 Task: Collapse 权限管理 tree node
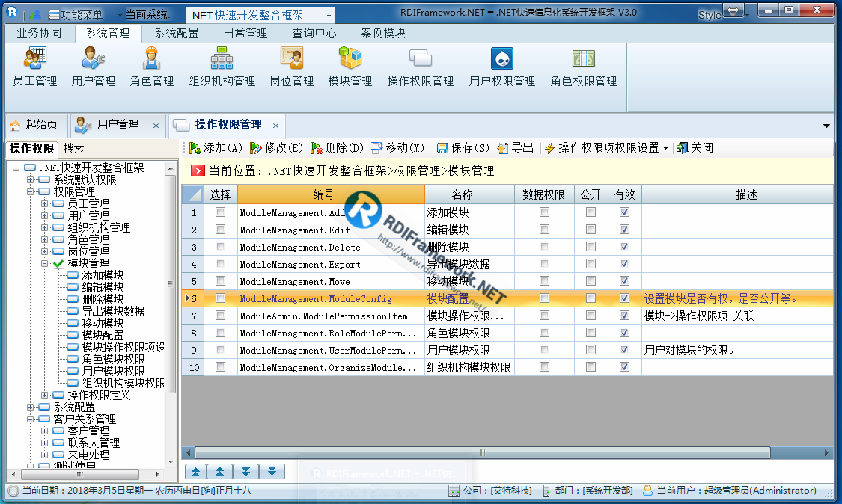(31, 191)
